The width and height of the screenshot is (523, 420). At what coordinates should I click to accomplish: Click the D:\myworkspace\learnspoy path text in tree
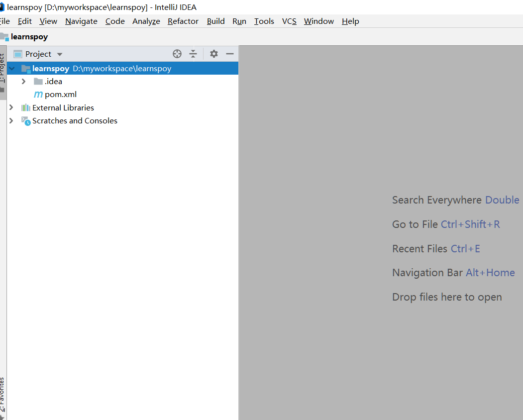(122, 68)
